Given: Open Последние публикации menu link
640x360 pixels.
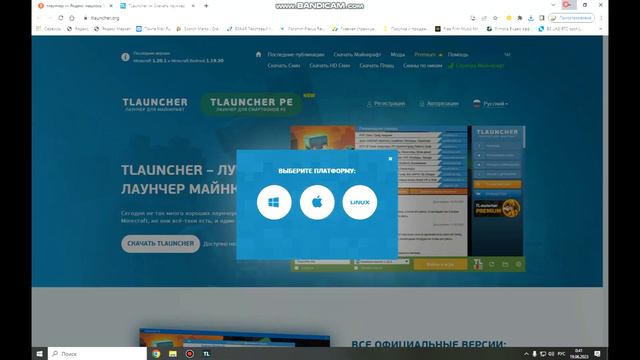Looking at the screenshot, I should (x=296, y=54).
